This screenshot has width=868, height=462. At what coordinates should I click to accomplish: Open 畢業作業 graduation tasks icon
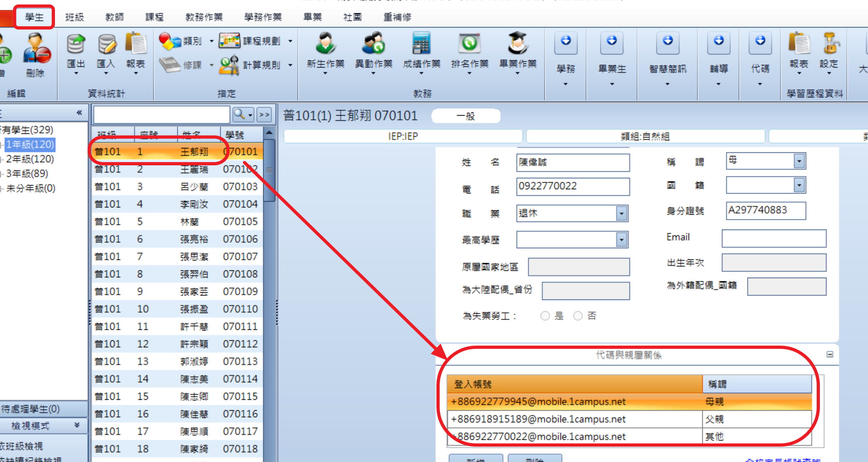tap(518, 43)
